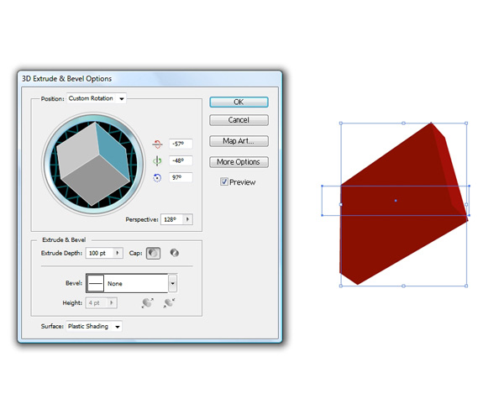Turn cap on for solid appearance
The height and width of the screenshot is (420, 504).
154,253
